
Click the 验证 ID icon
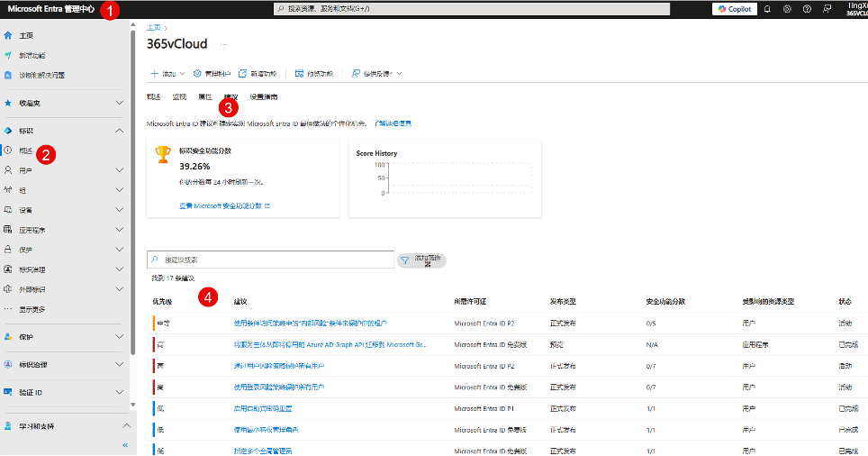(x=8, y=392)
